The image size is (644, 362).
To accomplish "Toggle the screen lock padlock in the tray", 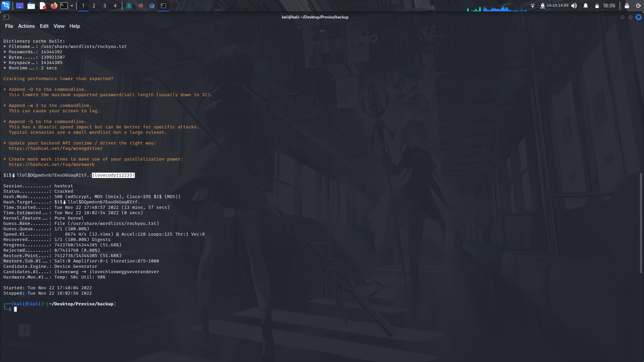I will point(626,6).
